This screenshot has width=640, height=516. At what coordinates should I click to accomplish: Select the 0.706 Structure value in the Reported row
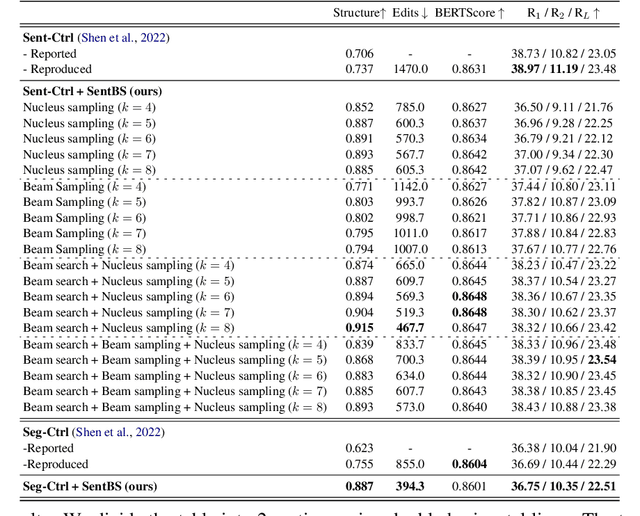point(361,54)
